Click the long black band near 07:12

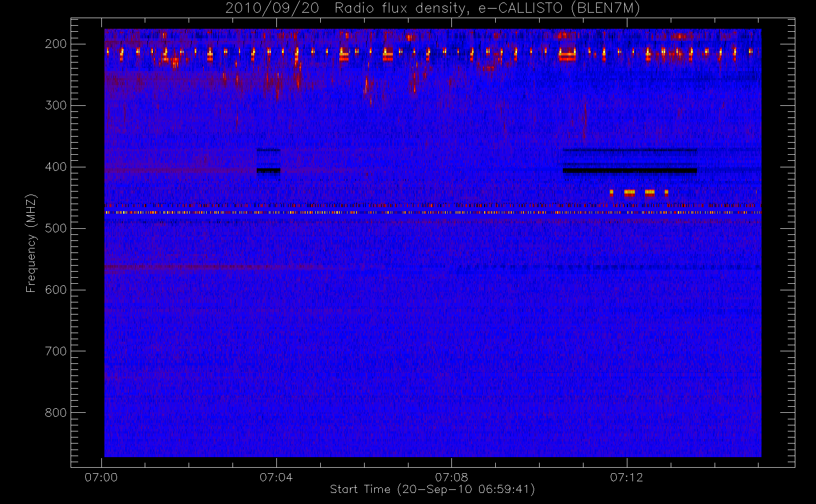[x=630, y=171]
